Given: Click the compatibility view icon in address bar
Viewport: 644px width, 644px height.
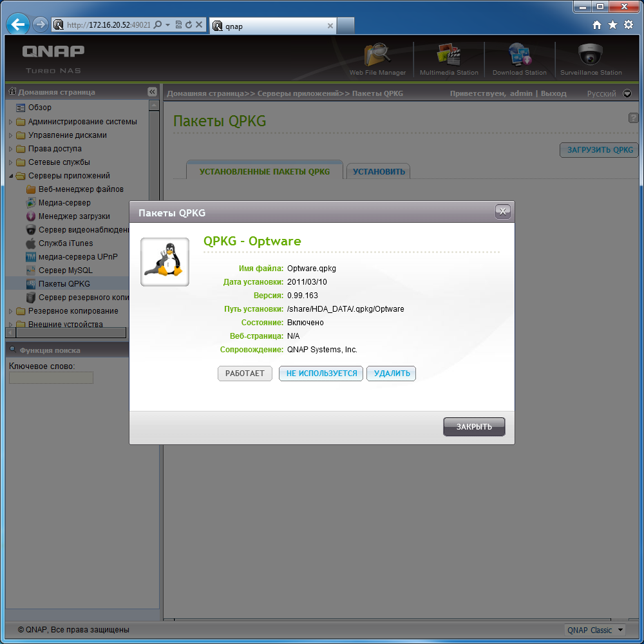Looking at the screenshot, I should [178, 24].
